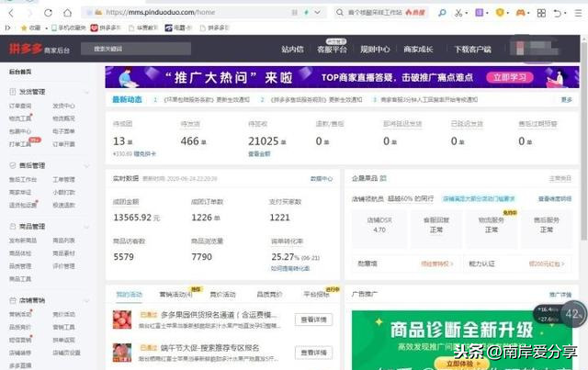Click the 能力认证 row
The width and height of the screenshot is (588, 370).
(x=517, y=263)
